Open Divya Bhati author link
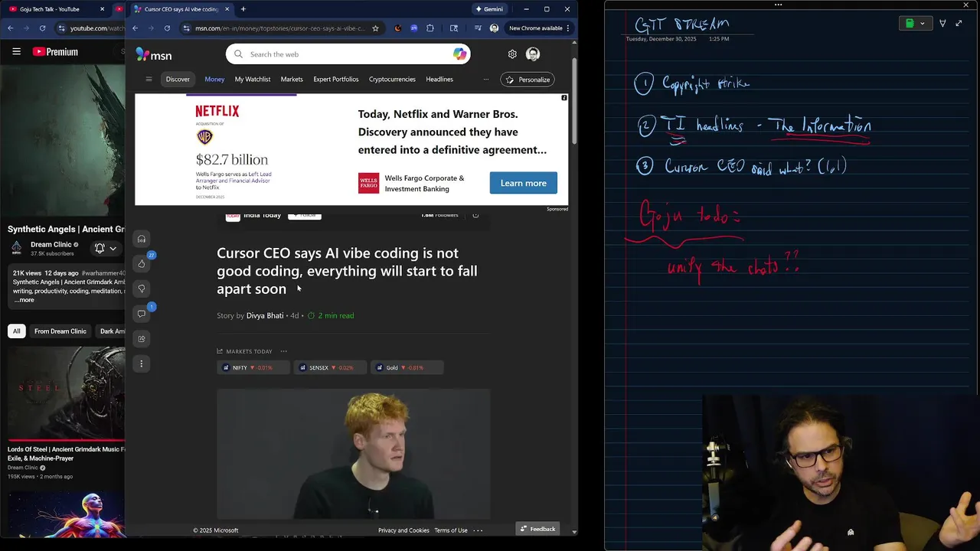 click(265, 315)
